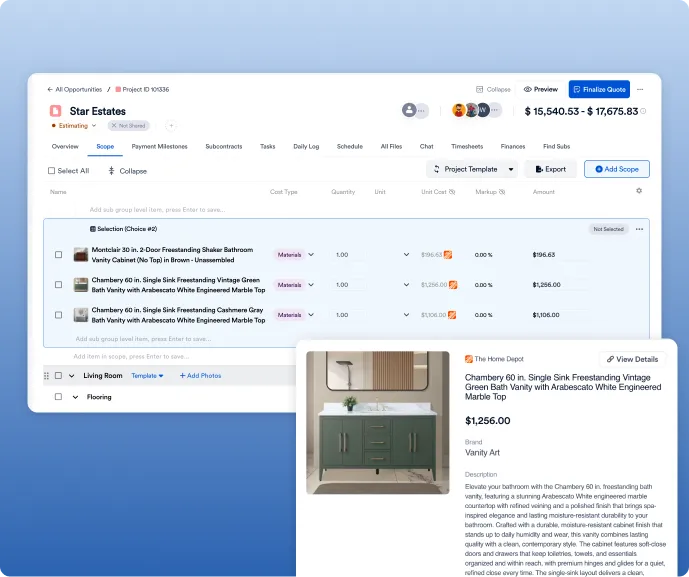Check the Flooring checkbox
689x577 pixels.
pos(58,397)
